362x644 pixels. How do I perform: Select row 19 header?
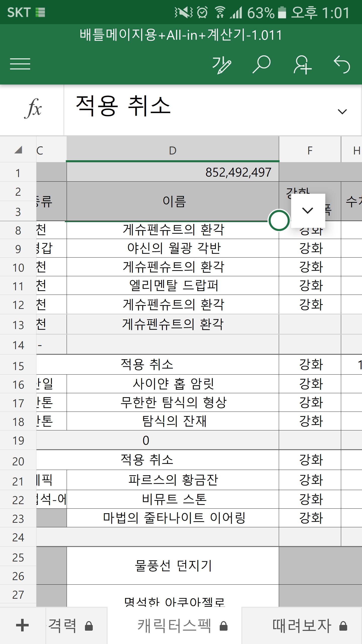[x=18, y=440]
